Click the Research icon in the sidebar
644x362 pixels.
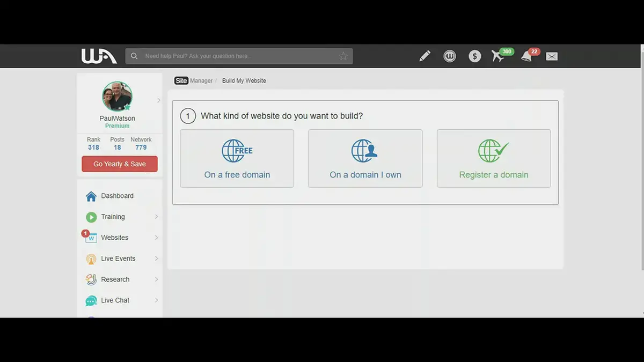(x=91, y=279)
